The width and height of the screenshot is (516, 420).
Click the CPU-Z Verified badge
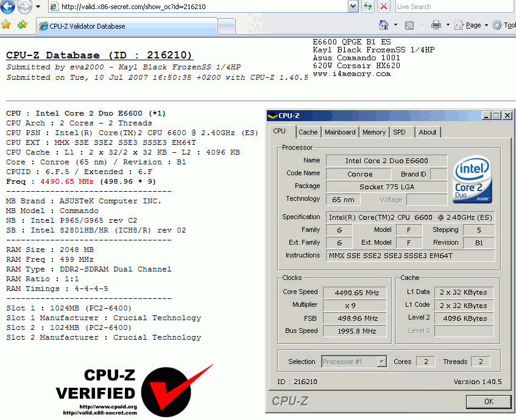tap(135, 391)
